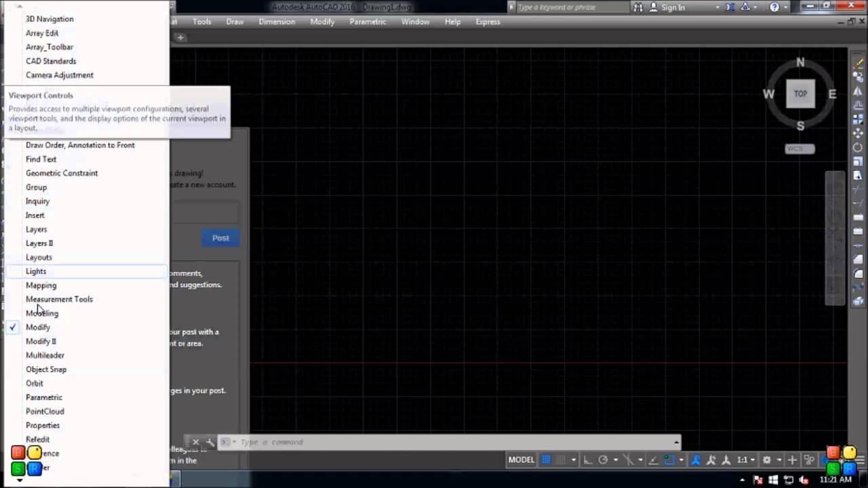
Task: Toggle ortho mode in status bar
Action: (x=587, y=460)
